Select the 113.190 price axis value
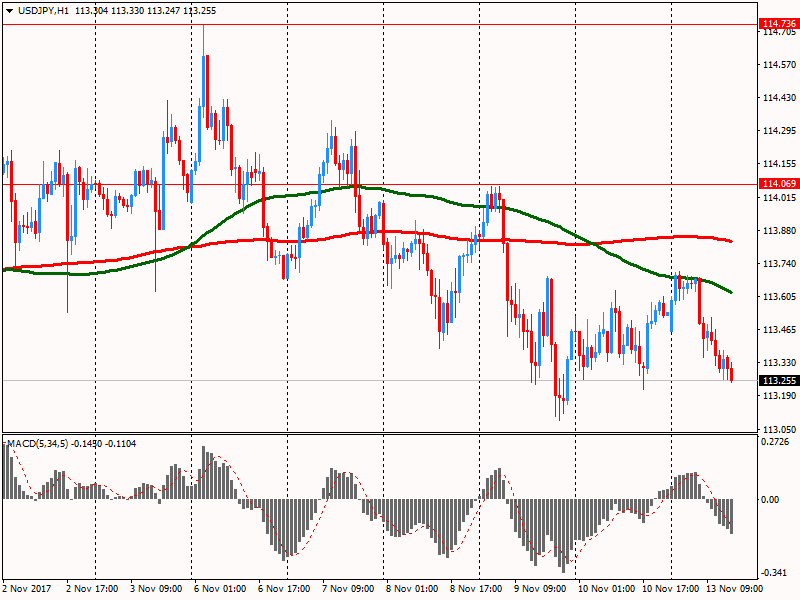 (x=780, y=396)
